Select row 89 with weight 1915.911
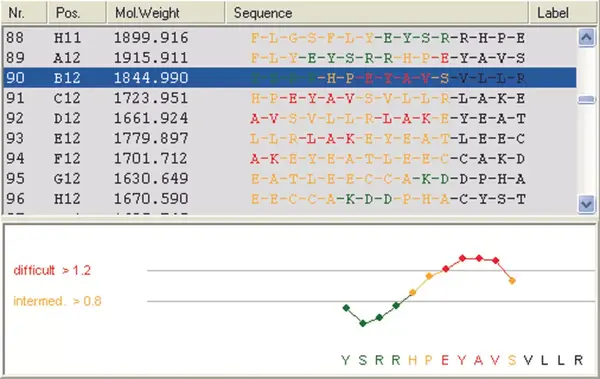Viewport: 600px width, 379px height. tap(290, 58)
